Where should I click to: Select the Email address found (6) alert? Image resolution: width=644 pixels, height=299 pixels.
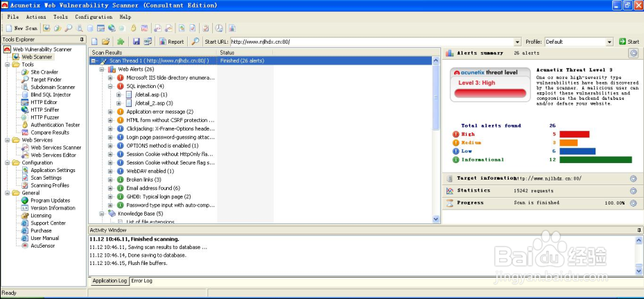tap(153, 188)
